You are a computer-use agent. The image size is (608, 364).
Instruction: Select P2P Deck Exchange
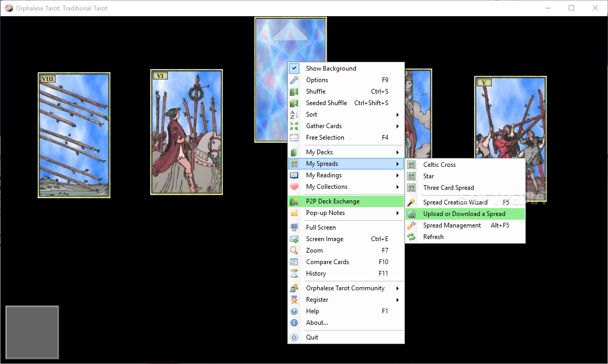pyautogui.click(x=346, y=201)
